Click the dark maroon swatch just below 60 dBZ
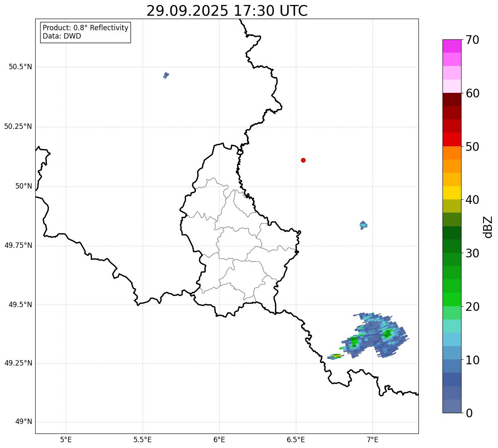The width and height of the screenshot is (498, 448). [x=452, y=99]
